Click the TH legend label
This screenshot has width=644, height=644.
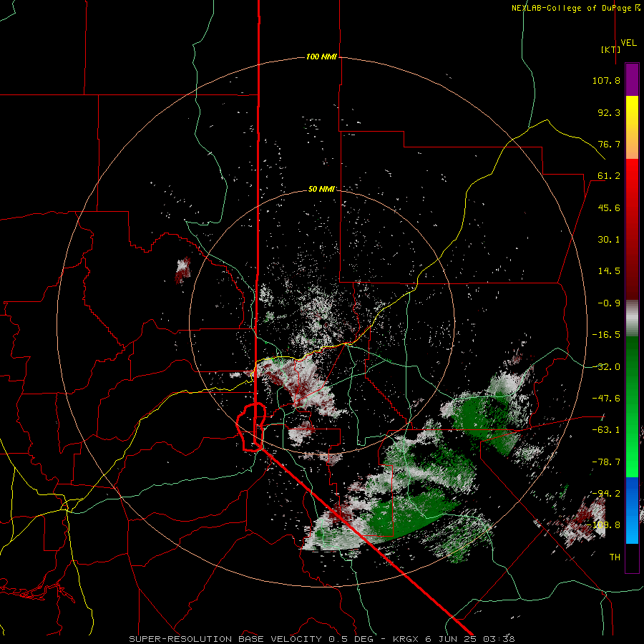615,557
